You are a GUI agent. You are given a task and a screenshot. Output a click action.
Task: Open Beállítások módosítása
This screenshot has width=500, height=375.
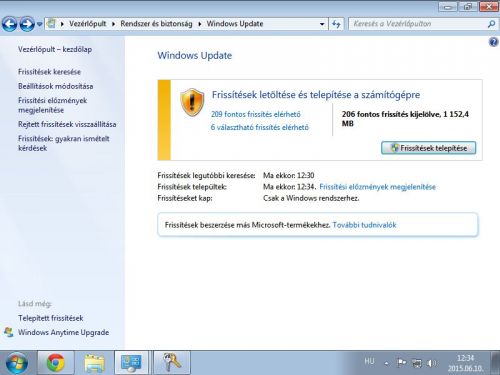(x=56, y=86)
